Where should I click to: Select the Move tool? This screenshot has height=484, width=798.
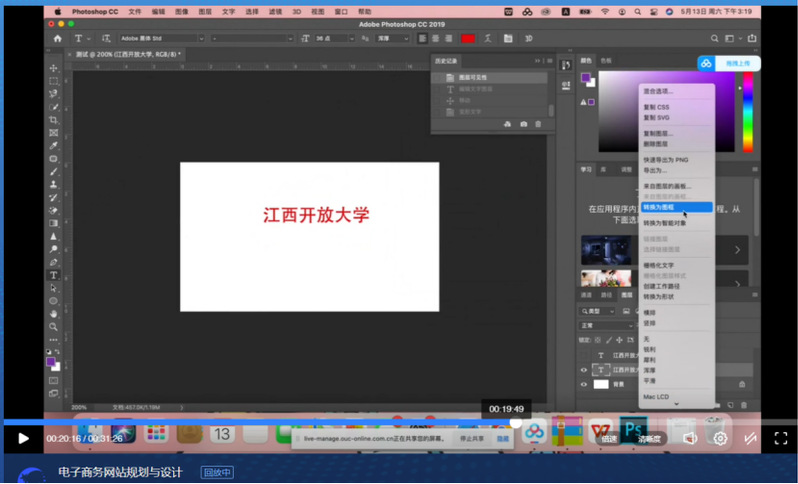click(x=54, y=68)
